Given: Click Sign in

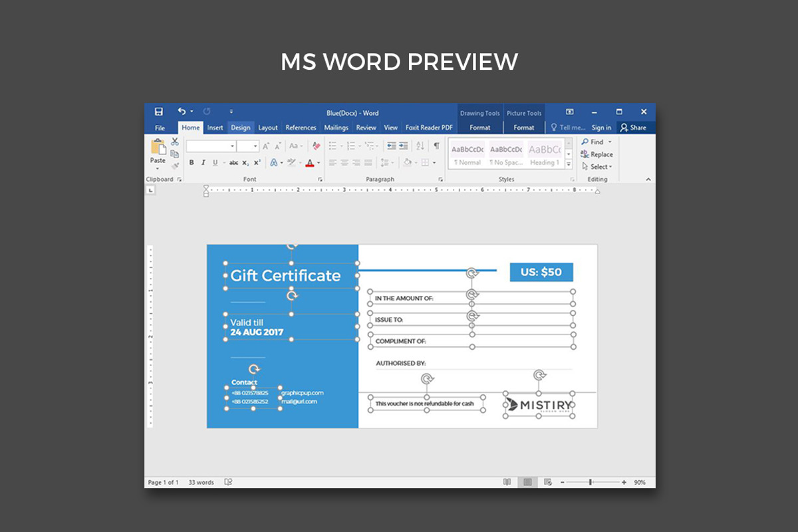Looking at the screenshot, I should (601, 128).
